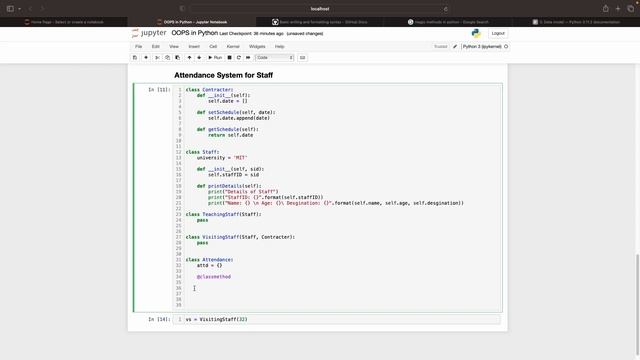The width and height of the screenshot is (640, 360).
Task: Go back with the Safari back arrow
Action: click(x=30, y=9)
